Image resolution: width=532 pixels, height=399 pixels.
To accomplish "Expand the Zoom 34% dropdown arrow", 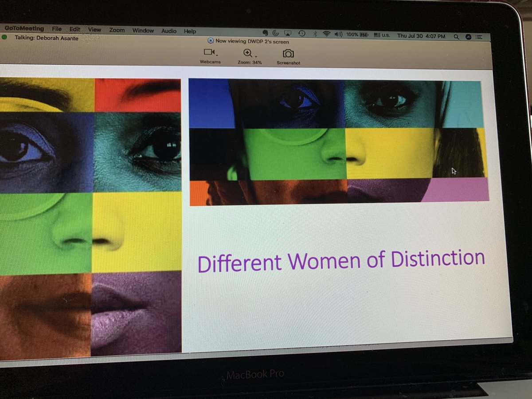I will pos(255,56).
